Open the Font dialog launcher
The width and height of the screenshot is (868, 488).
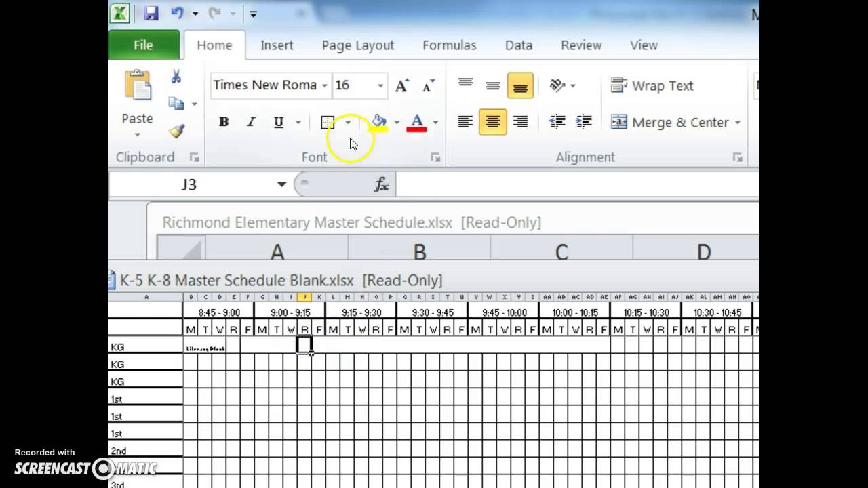coord(435,157)
